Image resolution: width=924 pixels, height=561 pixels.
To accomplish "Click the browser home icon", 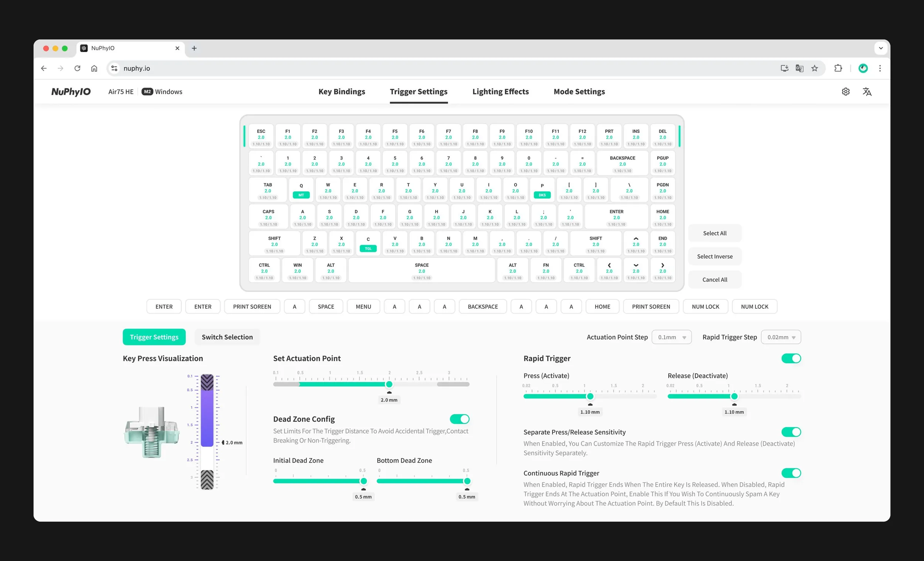I will point(94,68).
